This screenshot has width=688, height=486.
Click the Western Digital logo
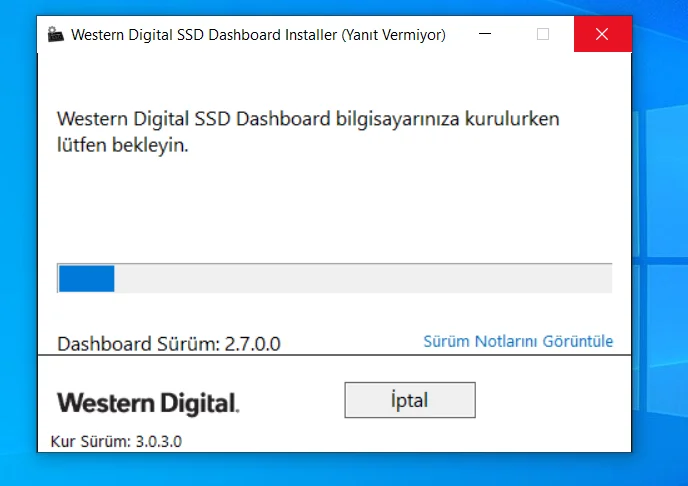point(148,403)
